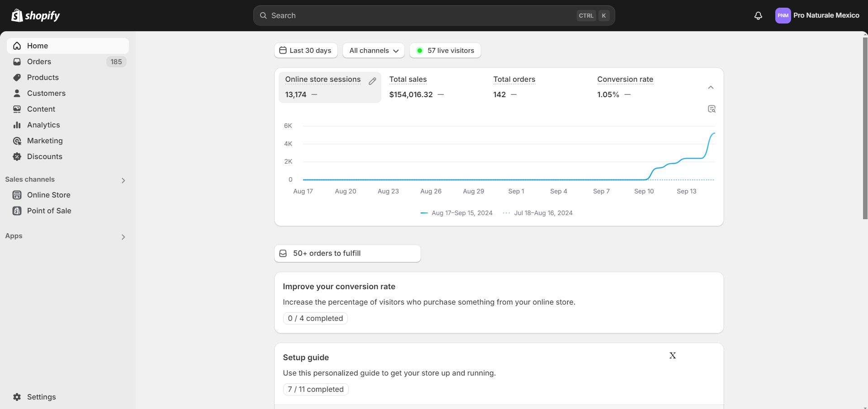Click the Shopify logo

[x=36, y=16]
